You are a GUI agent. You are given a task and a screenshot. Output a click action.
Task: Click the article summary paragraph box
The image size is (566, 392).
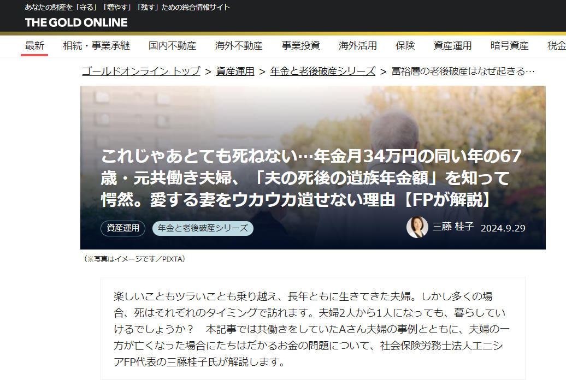313,329
